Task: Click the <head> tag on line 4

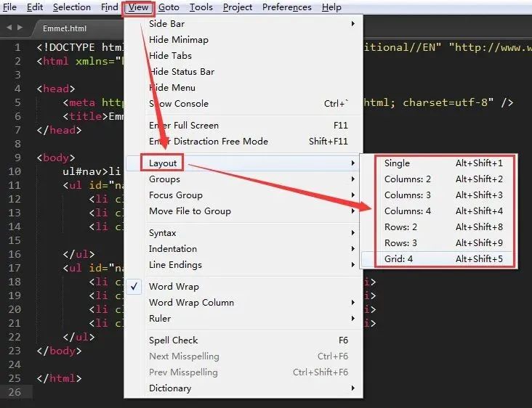Action: click(x=56, y=89)
